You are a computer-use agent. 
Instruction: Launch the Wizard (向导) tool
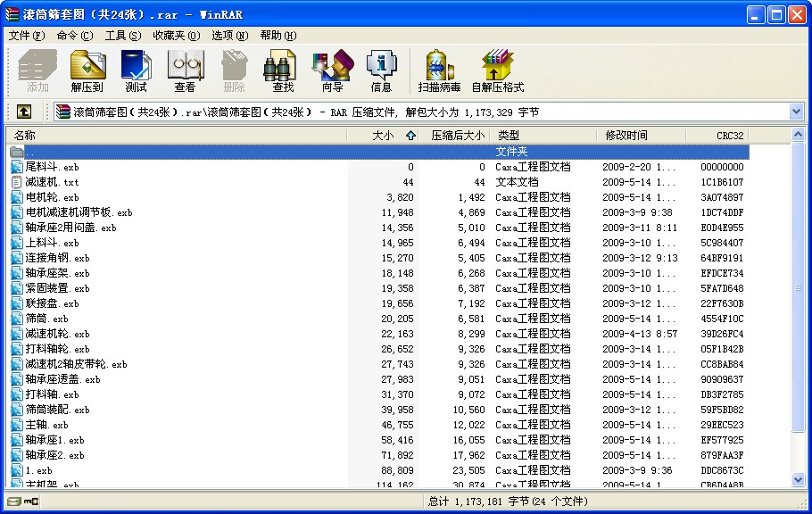point(332,70)
